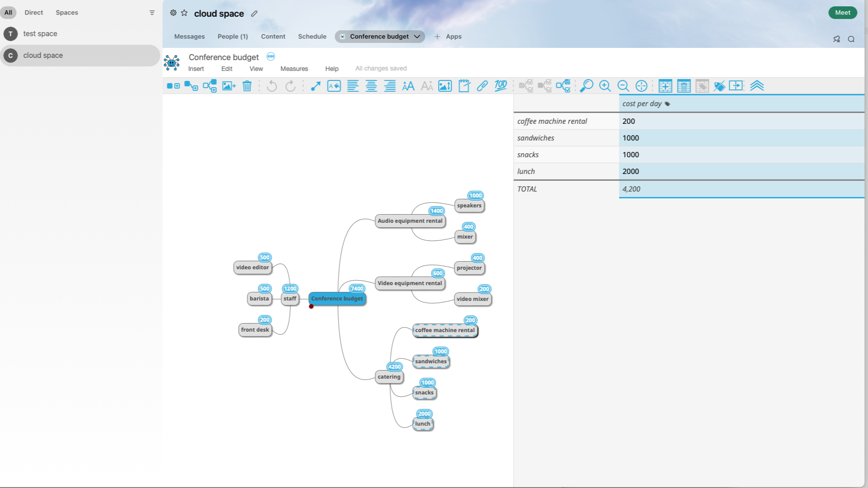Screen dimensions: 868x488
Task: Click the green Meet button
Action: pyautogui.click(x=842, y=13)
